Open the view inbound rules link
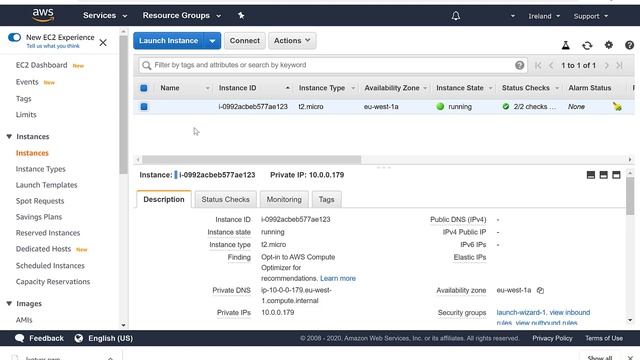Image resolution: width=640 pixels, height=360 pixels. coord(569,312)
